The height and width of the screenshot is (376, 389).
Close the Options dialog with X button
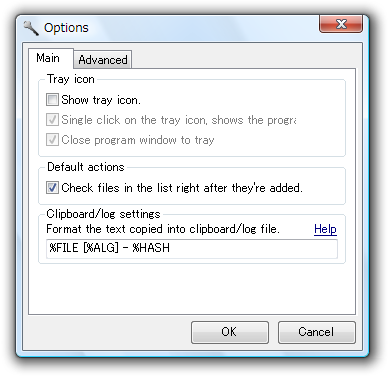pyautogui.click(x=341, y=24)
